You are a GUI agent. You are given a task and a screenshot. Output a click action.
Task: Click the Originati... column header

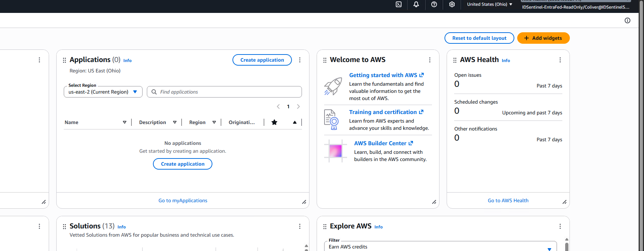[x=242, y=122]
